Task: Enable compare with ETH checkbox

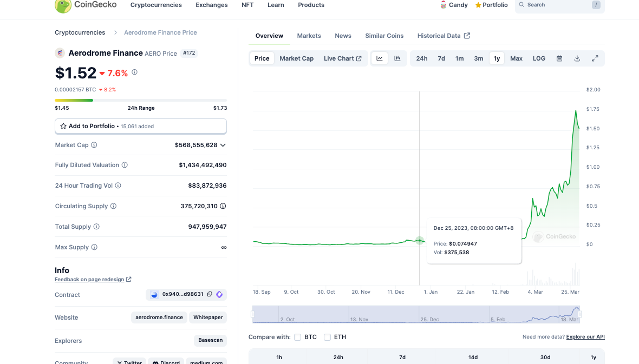Action: click(x=327, y=337)
